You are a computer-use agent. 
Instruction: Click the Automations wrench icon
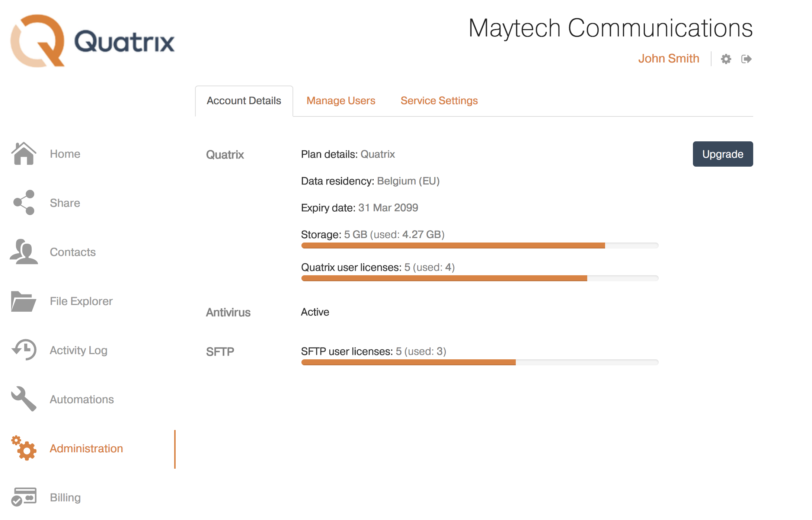click(24, 399)
